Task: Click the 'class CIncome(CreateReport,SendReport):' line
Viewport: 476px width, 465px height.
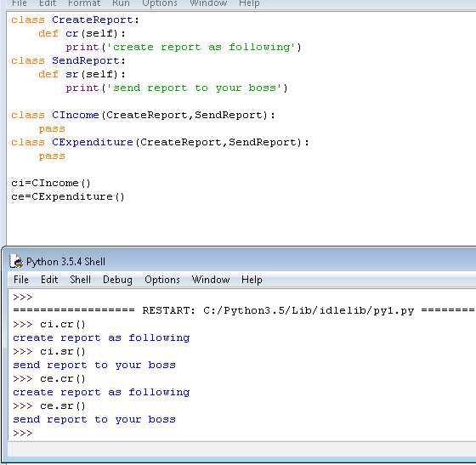Action: pyautogui.click(x=143, y=115)
